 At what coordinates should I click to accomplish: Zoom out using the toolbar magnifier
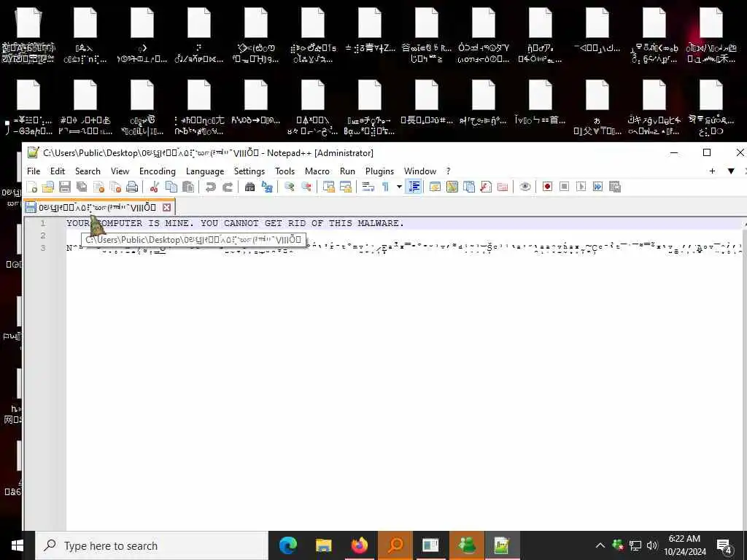click(x=306, y=187)
